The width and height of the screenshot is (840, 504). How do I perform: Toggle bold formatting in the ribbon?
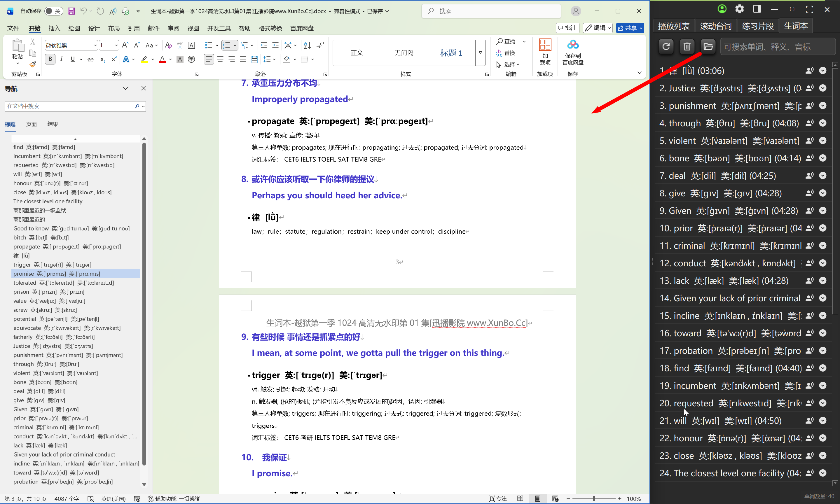click(50, 59)
